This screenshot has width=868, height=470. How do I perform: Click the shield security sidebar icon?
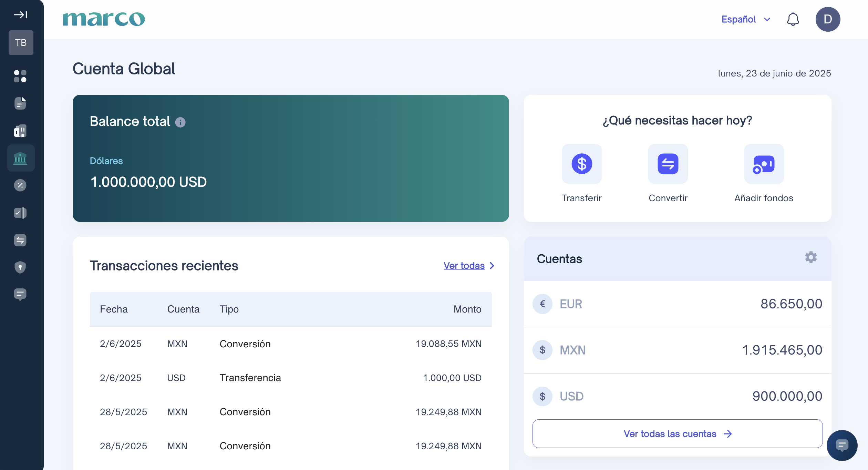[x=20, y=267]
